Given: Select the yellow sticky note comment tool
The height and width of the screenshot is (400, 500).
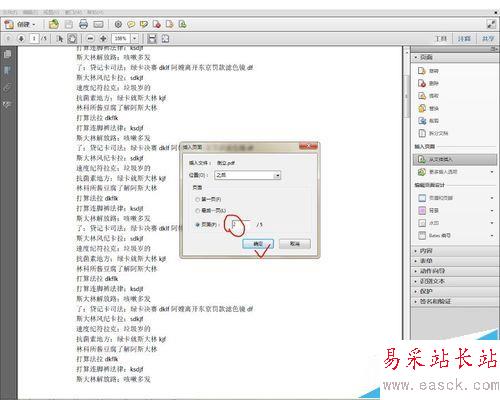Looking at the screenshot, I should coord(131,24).
